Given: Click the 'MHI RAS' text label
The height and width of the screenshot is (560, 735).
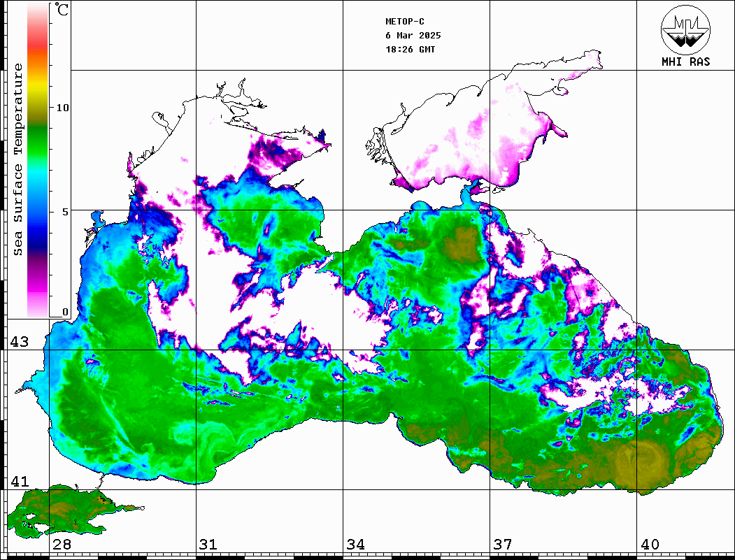Looking at the screenshot, I should (685, 62).
